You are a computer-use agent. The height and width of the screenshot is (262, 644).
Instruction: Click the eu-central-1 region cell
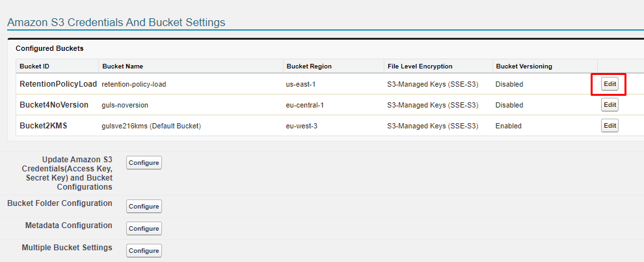306,106
